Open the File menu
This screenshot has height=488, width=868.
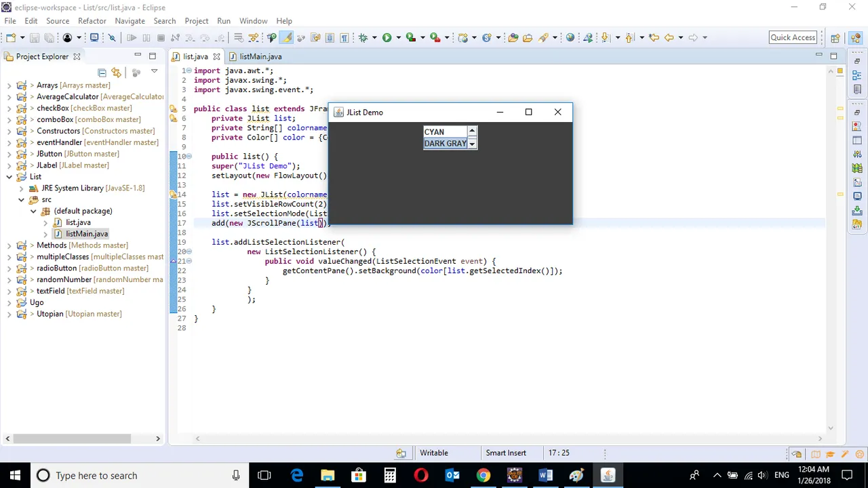point(10,21)
